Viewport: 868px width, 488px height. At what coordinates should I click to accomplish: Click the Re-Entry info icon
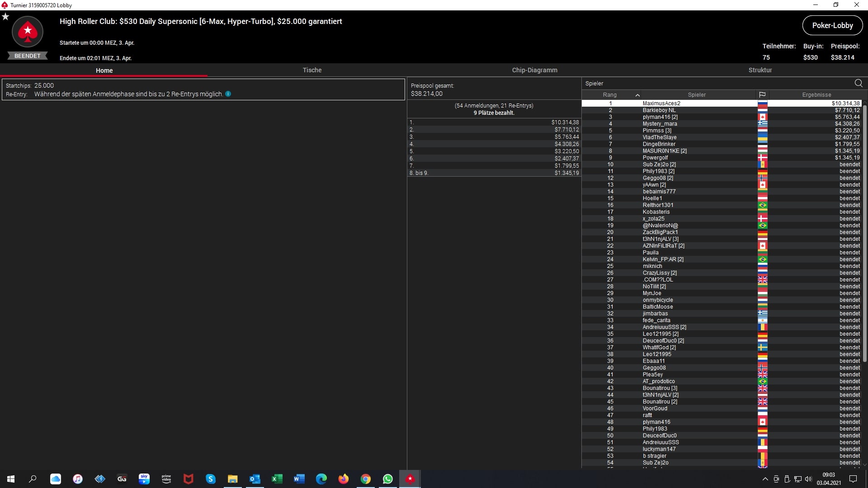pos(228,94)
